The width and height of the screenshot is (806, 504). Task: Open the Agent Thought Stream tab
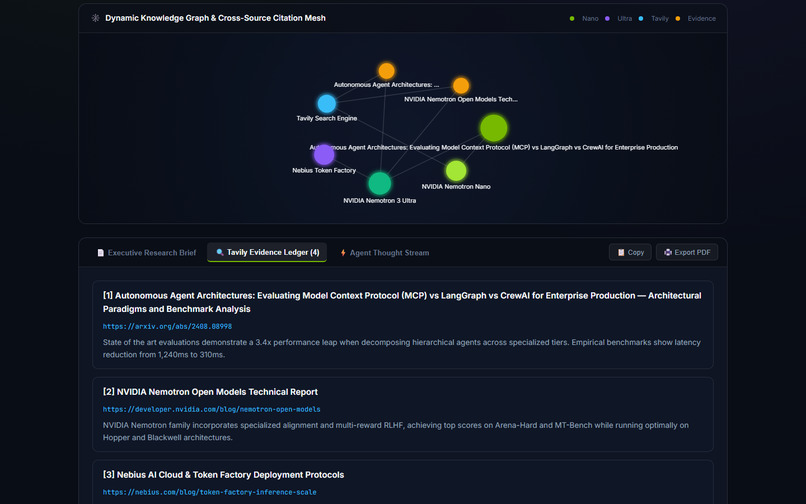point(384,253)
